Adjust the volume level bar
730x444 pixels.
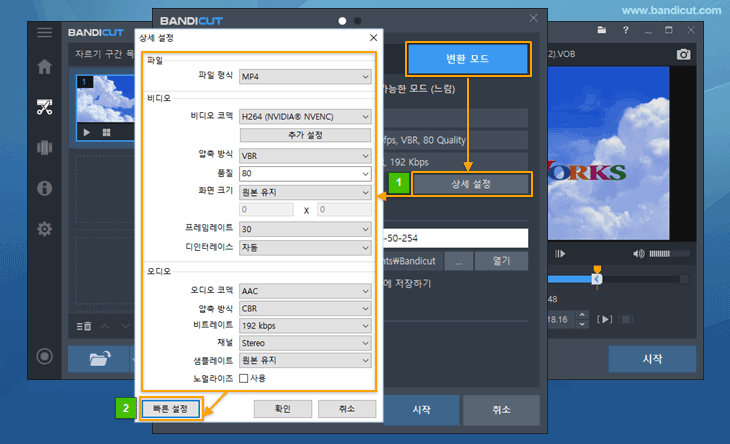point(669,254)
